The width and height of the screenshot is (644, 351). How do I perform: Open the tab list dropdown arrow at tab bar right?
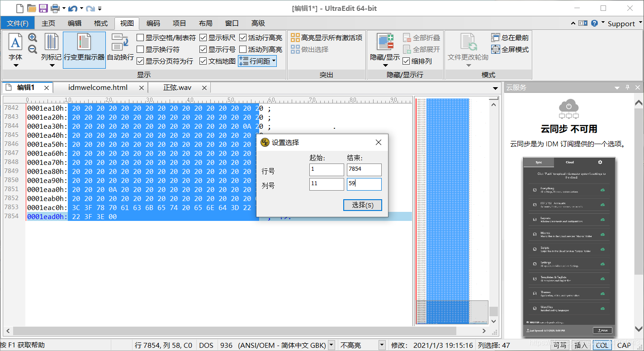tap(495, 88)
